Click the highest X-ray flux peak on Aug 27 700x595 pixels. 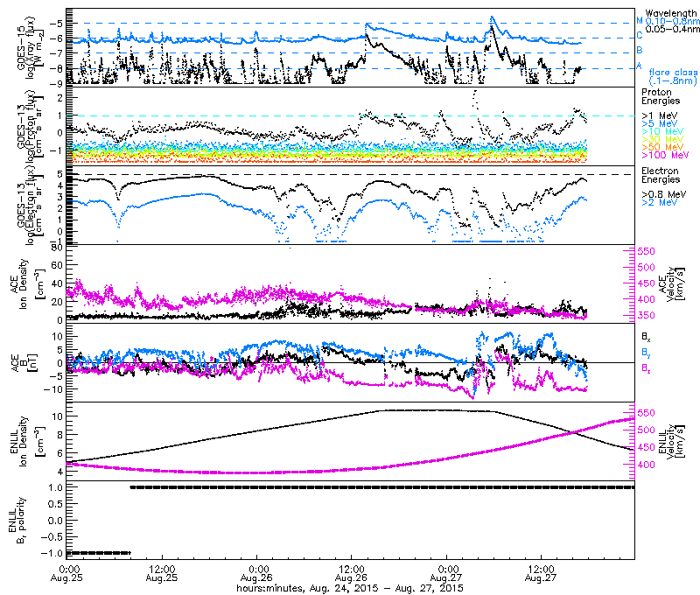[492, 17]
